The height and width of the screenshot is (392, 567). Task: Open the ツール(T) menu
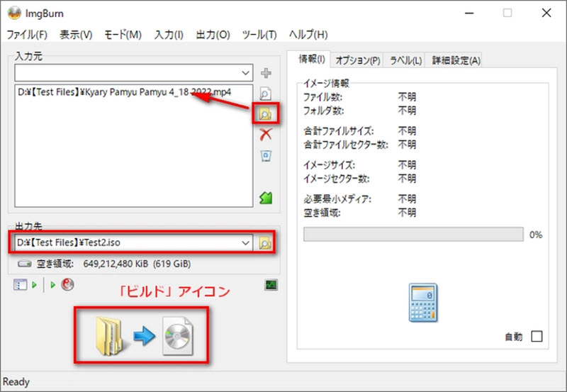click(x=259, y=34)
